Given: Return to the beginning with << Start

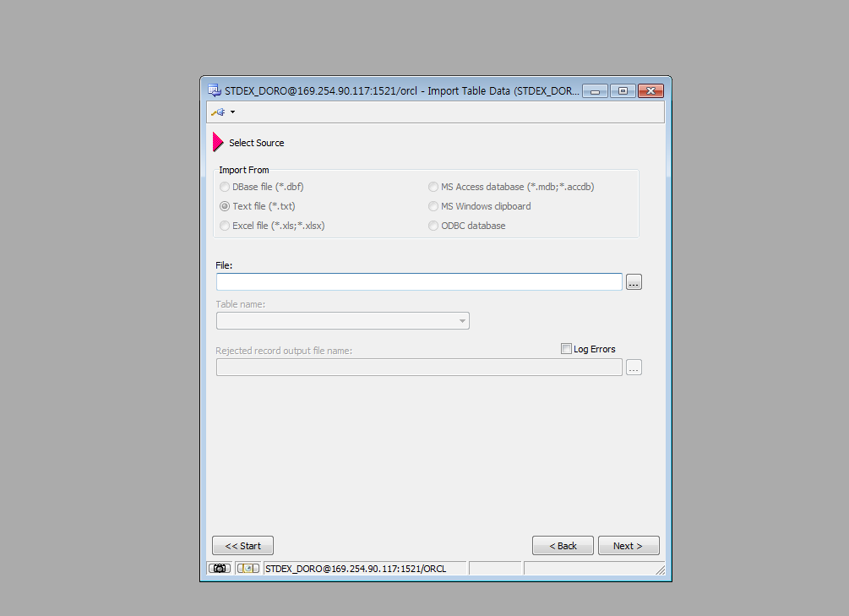Looking at the screenshot, I should point(242,546).
